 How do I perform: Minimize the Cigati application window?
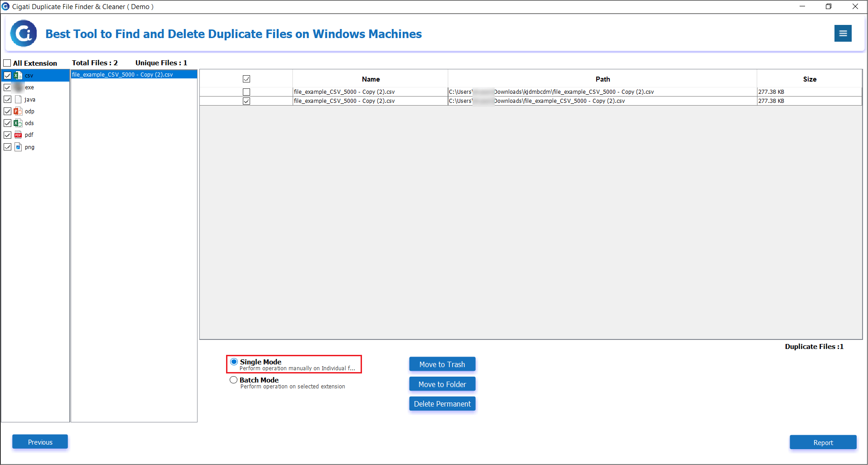802,6
